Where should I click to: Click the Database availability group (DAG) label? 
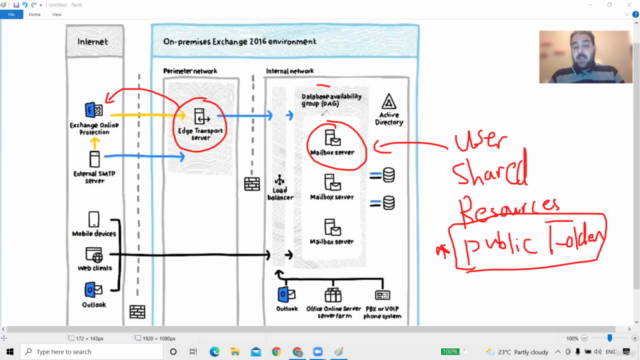(x=331, y=100)
